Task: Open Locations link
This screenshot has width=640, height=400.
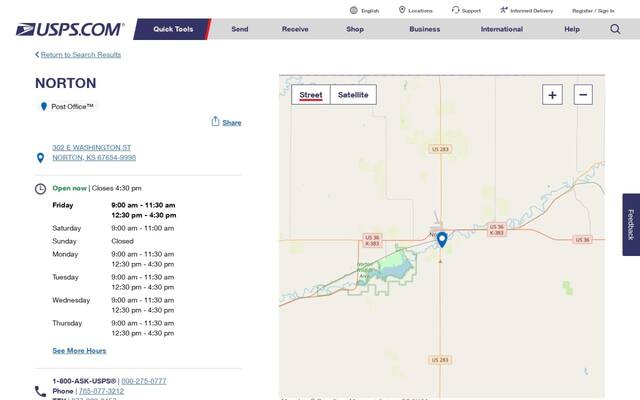Action: coord(420,11)
